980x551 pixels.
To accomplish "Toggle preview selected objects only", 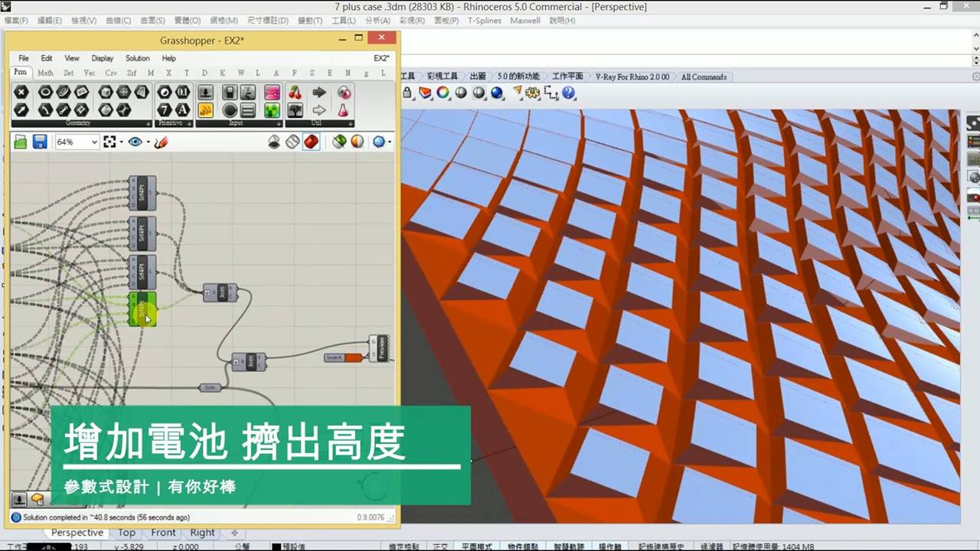I will tap(339, 142).
